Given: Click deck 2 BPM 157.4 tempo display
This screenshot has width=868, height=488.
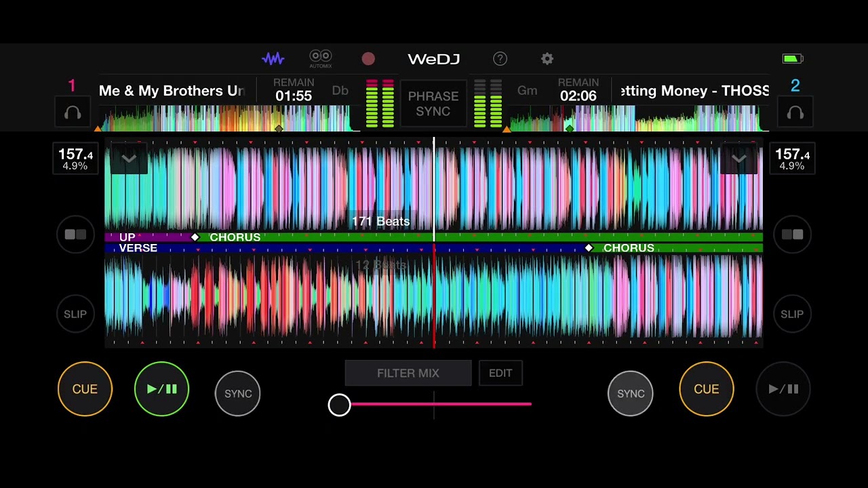Looking at the screenshot, I should click(792, 159).
